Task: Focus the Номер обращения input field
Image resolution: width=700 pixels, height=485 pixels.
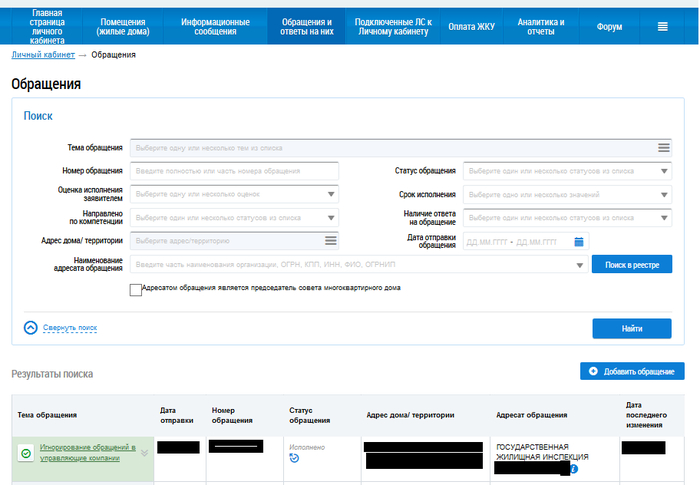Action: 234,171
